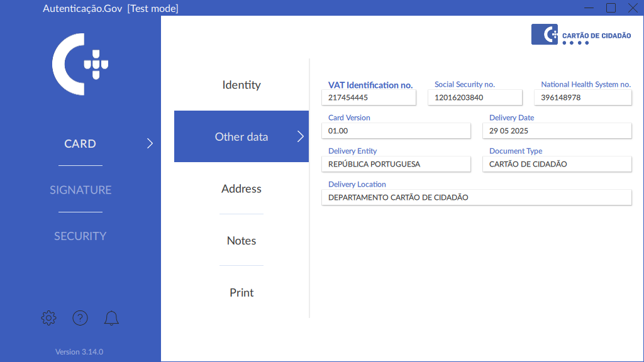Click the Delivery Date field
The width and height of the screenshot is (644, 362).
coord(560,131)
